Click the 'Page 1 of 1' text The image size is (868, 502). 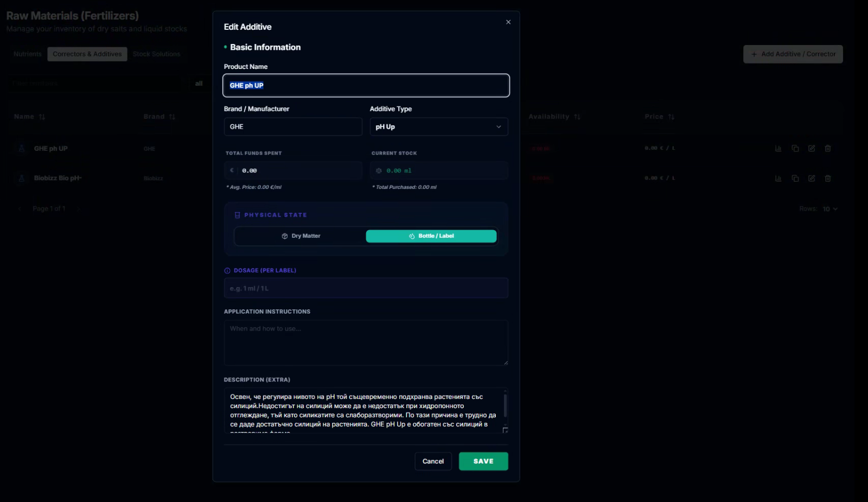click(x=49, y=209)
